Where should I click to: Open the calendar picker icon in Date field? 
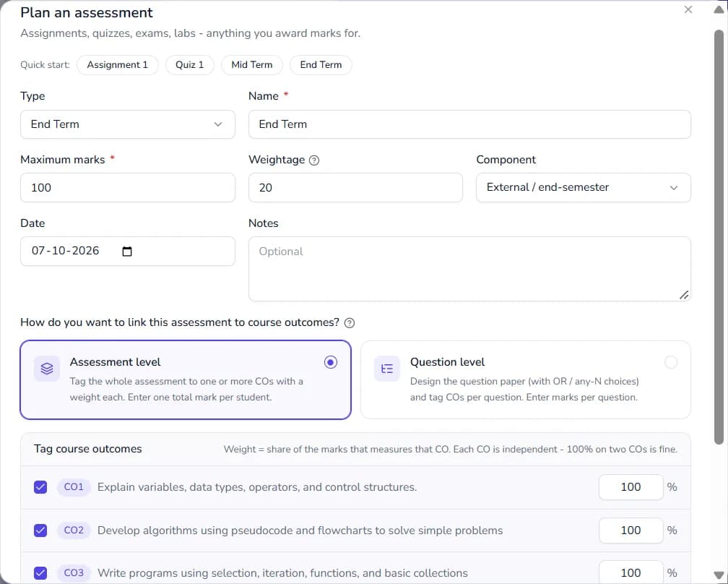pos(127,252)
